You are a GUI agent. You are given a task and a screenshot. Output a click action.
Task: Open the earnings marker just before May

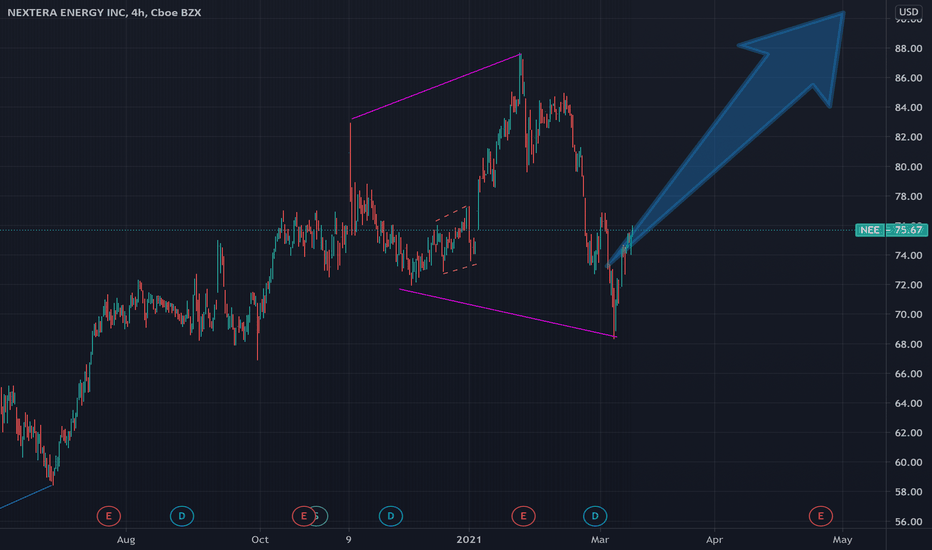[x=821, y=516]
